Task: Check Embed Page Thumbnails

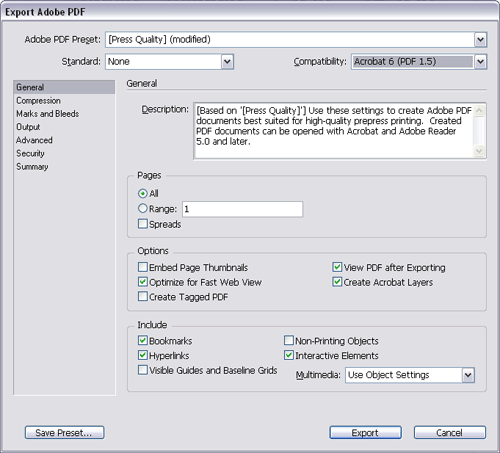Action: click(x=143, y=267)
